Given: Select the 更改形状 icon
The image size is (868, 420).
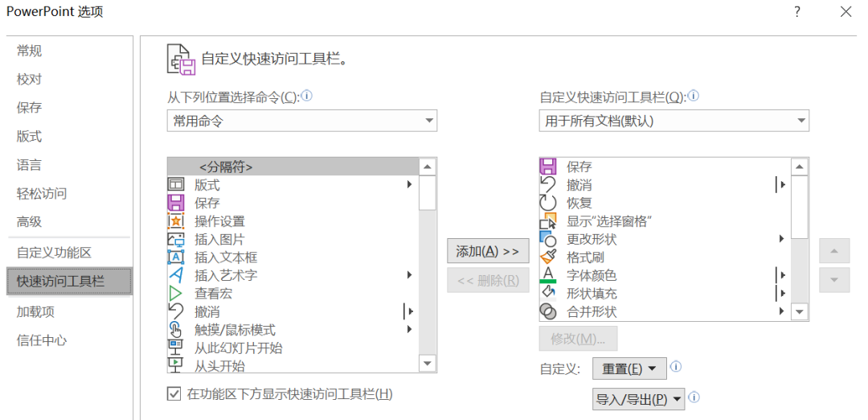Looking at the screenshot, I should pos(547,239).
